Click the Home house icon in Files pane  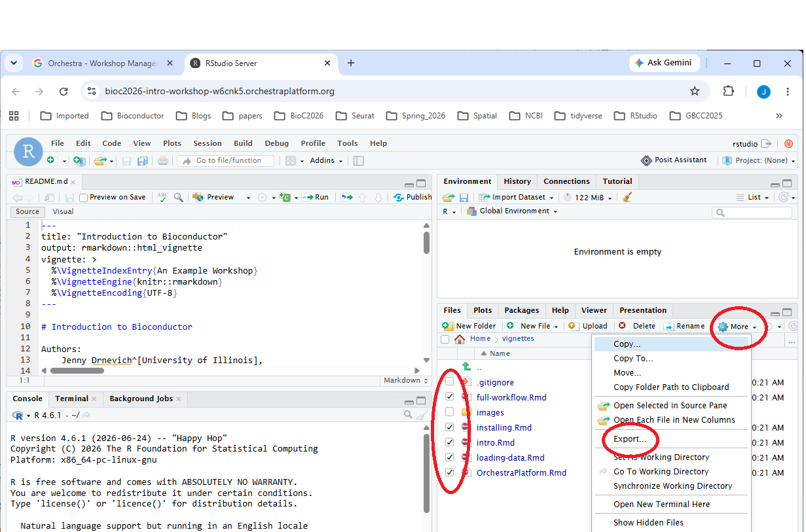tap(460, 339)
